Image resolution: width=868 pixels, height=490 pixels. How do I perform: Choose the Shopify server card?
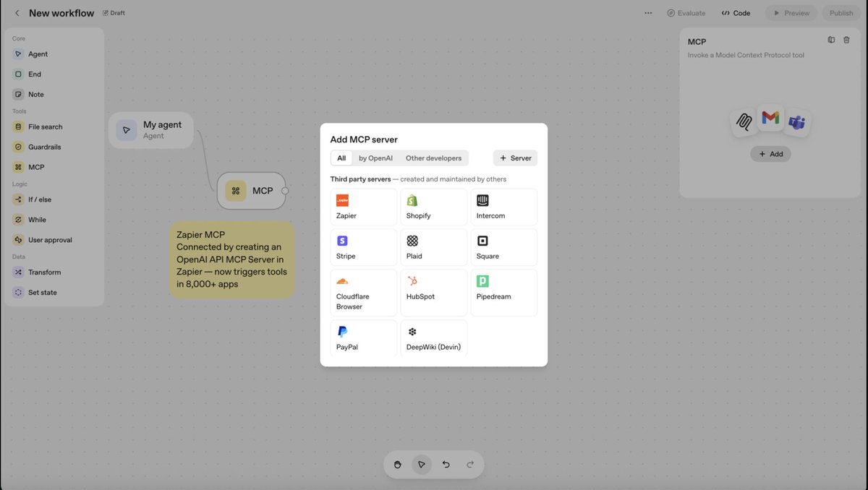[434, 207]
